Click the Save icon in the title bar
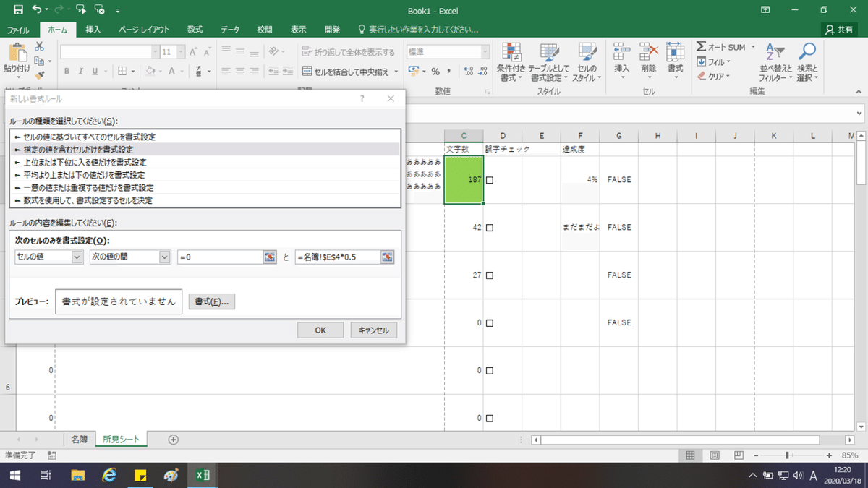This screenshot has width=868, height=488. [x=18, y=11]
